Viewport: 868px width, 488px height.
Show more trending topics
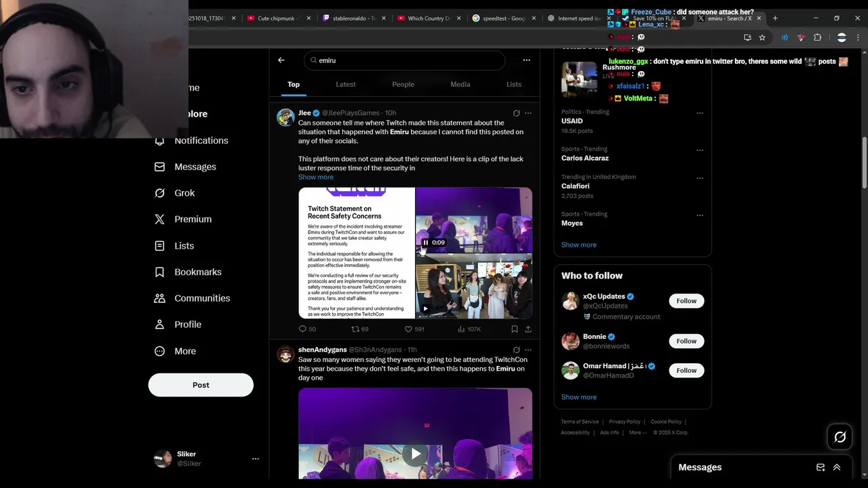click(x=579, y=245)
